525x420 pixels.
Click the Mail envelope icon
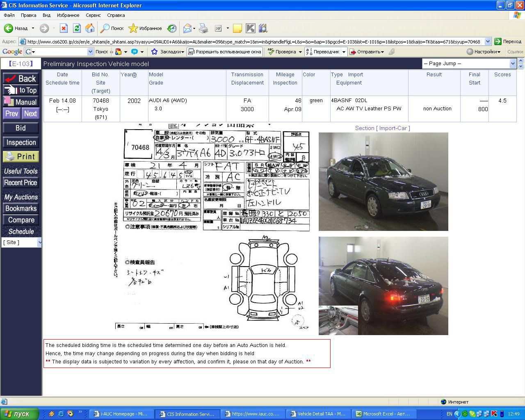(x=187, y=28)
